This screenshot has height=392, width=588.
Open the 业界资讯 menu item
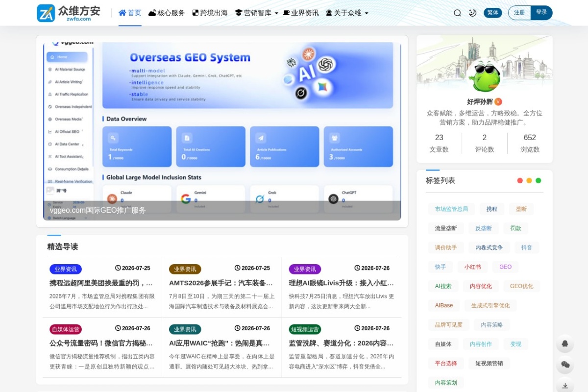301,13
